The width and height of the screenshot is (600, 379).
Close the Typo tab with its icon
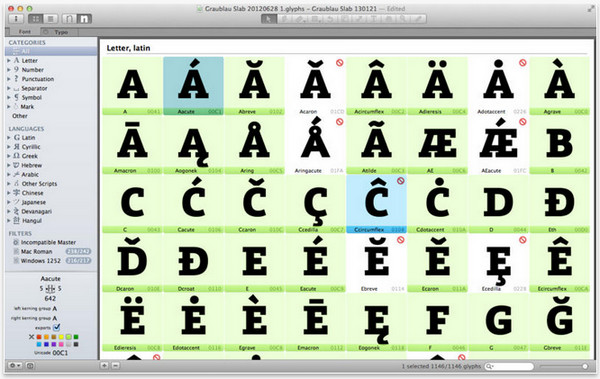[x=46, y=31]
